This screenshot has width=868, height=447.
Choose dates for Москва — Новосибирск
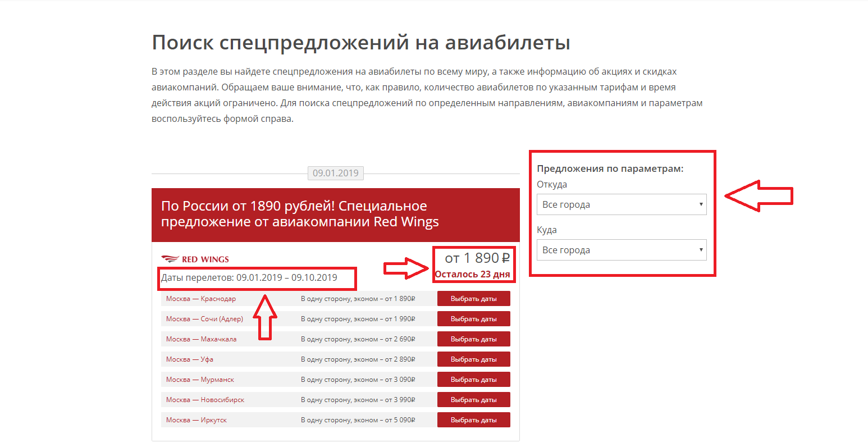pyautogui.click(x=474, y=400)
